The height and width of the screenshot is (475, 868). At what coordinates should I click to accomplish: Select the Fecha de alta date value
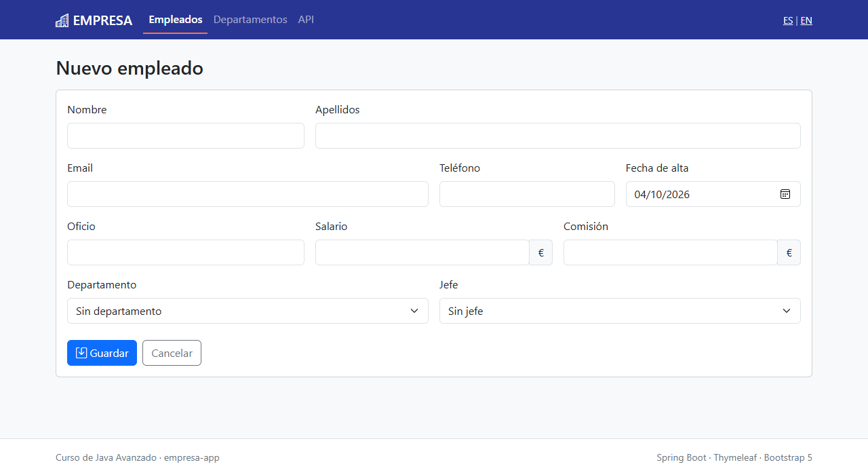click(662, 194)
